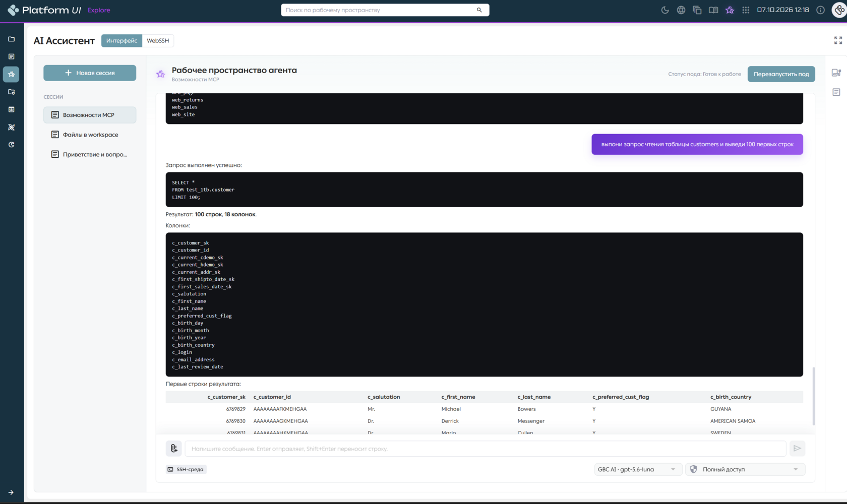
Task: Switch to the Интерфейс tab
Action: click(x=122, y=41)
